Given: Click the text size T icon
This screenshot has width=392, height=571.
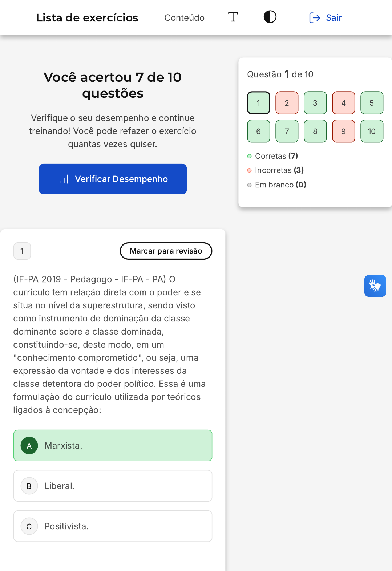Looking at the screenshot, I should point(233,17).
